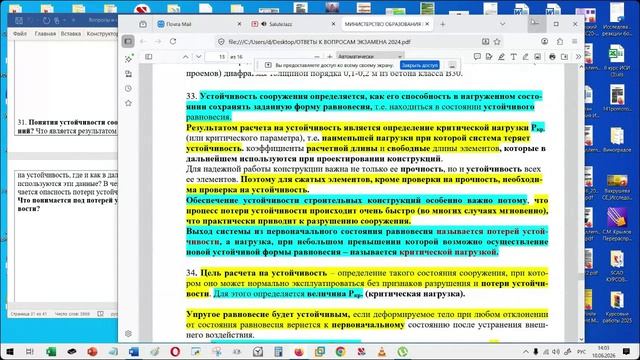The image size is (640, 360).
Task: Open Firefox account icon
Action: [544, 41]
